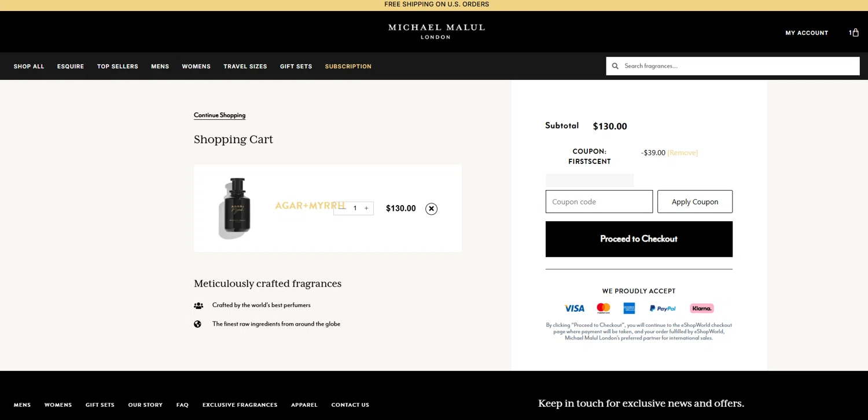The height and width of the screenshot is (420, 868).
Task: Click the PayPal payment logo
Action: click(663, 308)
